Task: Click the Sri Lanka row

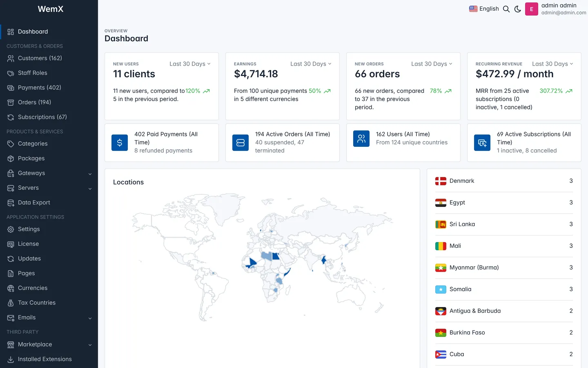Action: point(504,224)
